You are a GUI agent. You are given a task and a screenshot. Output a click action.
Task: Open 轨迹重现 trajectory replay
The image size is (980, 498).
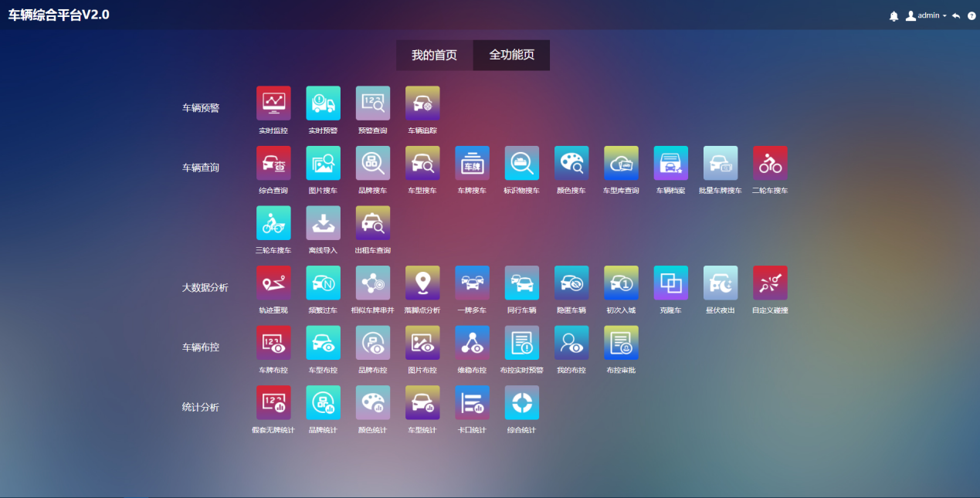pos(273,283)
